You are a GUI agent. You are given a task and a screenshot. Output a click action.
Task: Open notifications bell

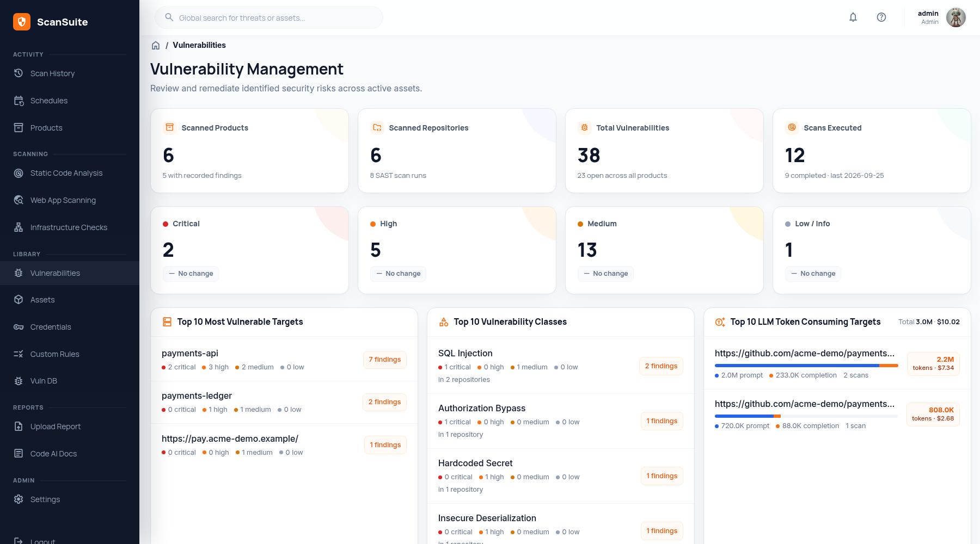pyautogui.click(x=853, y=17)
